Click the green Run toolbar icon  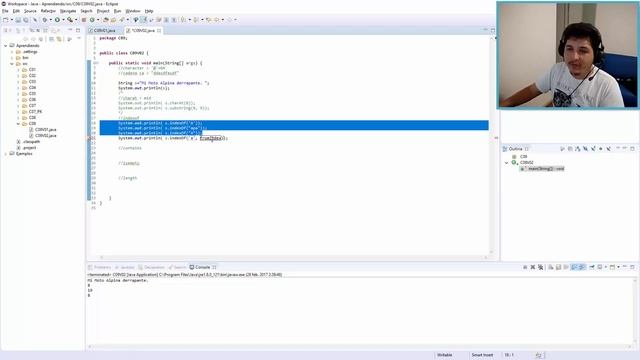57,20
